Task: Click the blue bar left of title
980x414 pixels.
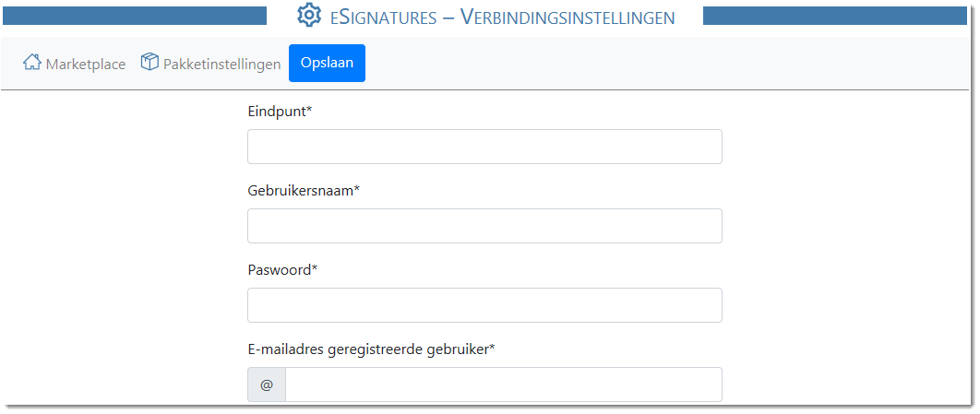Action: click(x=135, y=16)
